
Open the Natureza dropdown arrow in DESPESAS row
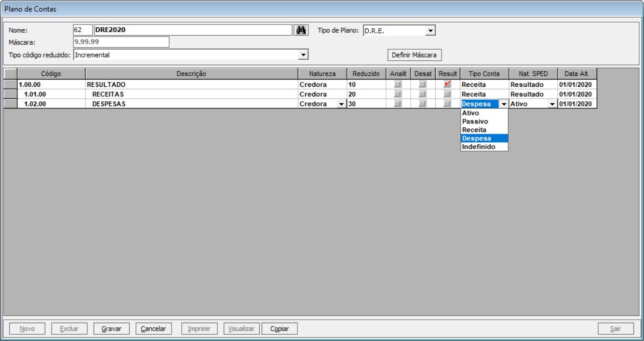click(x=342, y=104)
